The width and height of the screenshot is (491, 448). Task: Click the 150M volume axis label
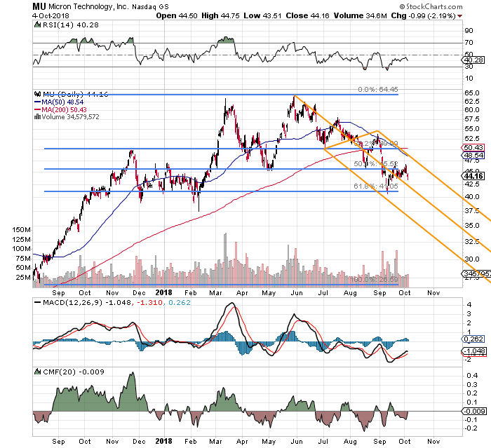pyautogui.click(x=22, y=230)
